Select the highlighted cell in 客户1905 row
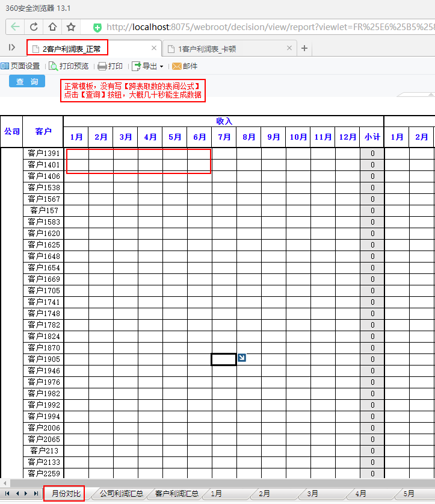435x504 pixels. pyautogui.click(x=224, y=359)
